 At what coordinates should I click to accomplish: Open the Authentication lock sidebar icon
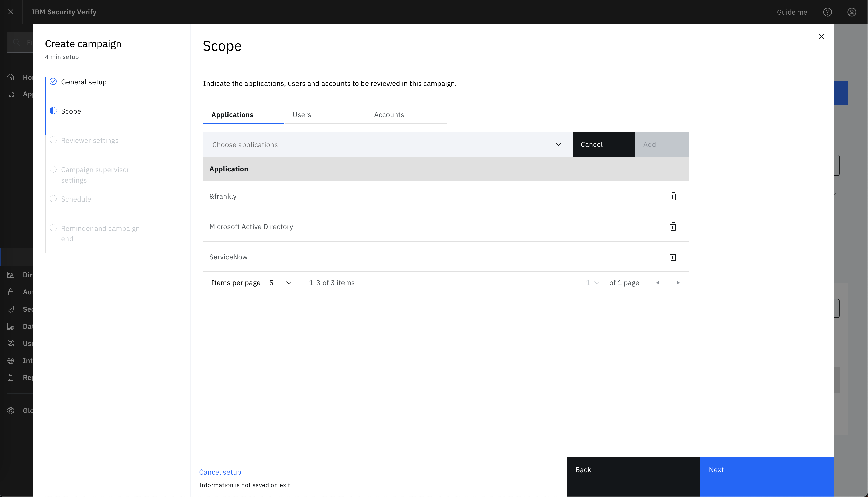click(11, 292)
